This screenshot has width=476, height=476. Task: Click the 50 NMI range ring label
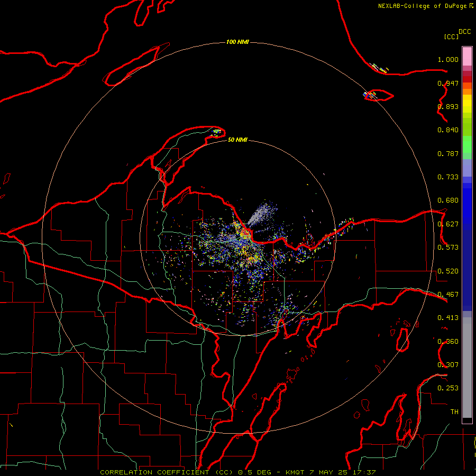(237, 140)
